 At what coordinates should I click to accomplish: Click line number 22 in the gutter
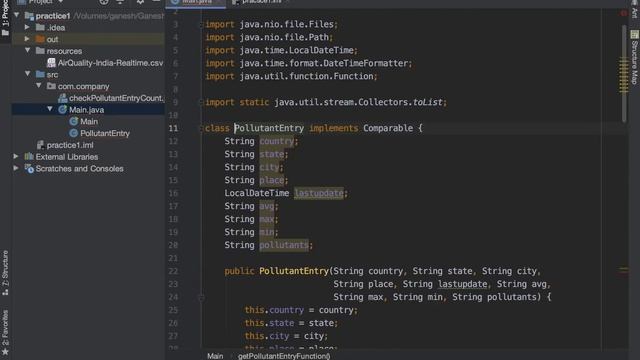tap(173, 271)
